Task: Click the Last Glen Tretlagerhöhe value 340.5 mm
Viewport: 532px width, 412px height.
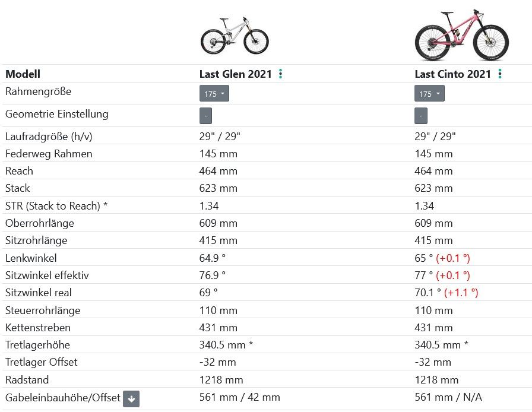Action: (227, 345)
